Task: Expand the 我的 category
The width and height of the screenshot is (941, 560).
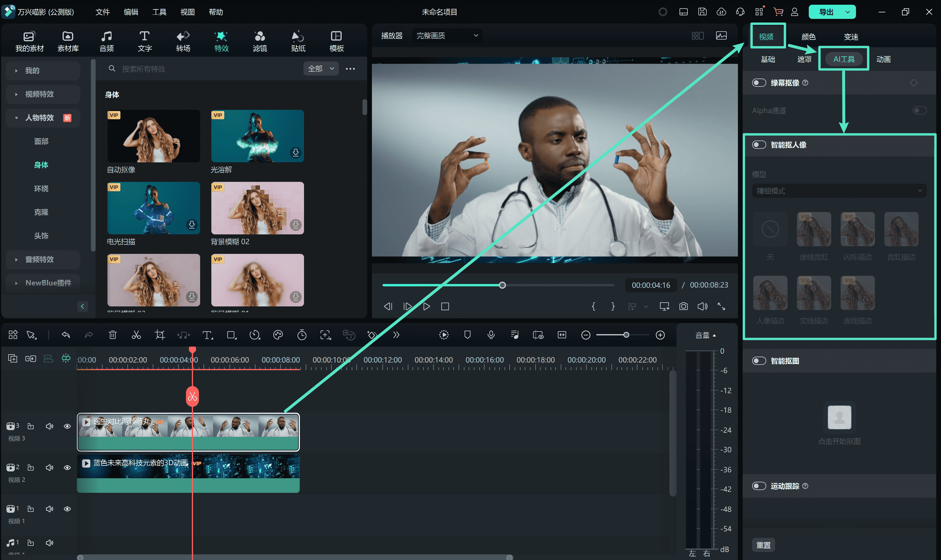Action: (x=43, y=71)
